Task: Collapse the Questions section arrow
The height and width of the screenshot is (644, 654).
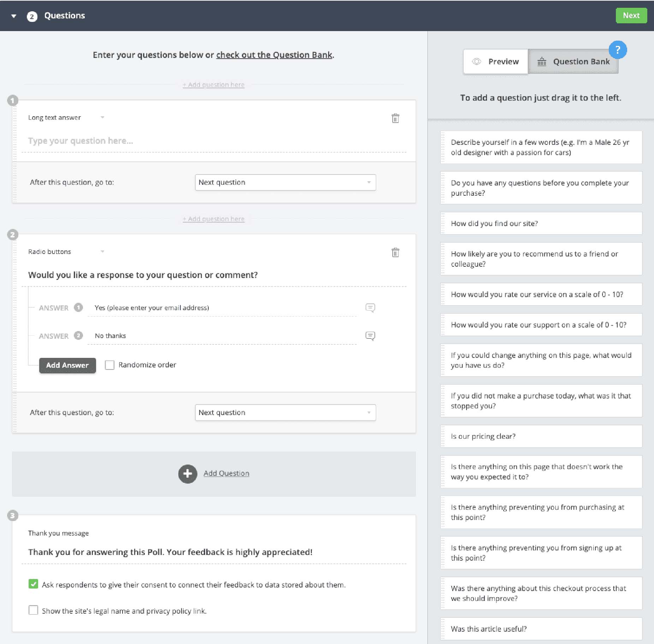Action: [x=14, y=16]
